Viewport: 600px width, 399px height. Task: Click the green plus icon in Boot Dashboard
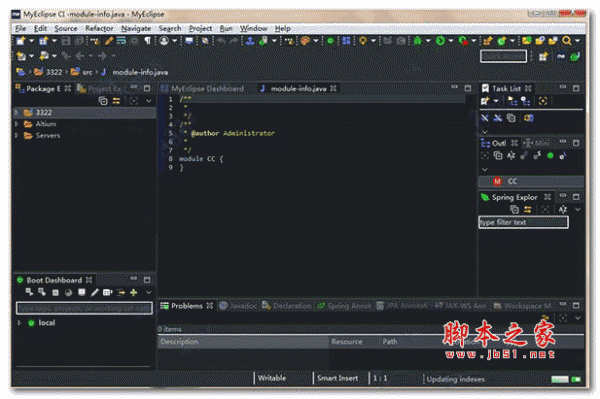point(134,293)
